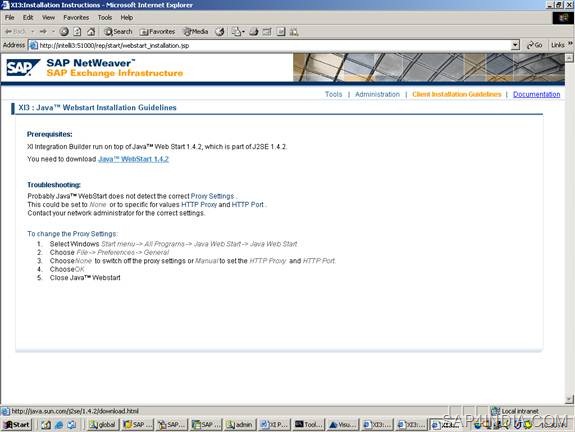Open the Media toolbar button
The height and width of the screenshot is (432, 575).
(196, 32)
